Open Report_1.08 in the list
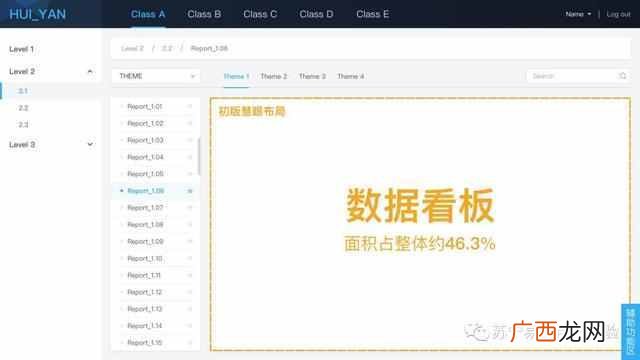The height and width of the screenshot is (360, 640). [145, 224]
